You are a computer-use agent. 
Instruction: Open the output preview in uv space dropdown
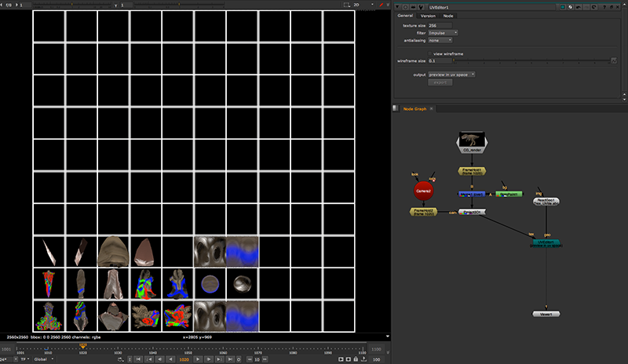451,75
